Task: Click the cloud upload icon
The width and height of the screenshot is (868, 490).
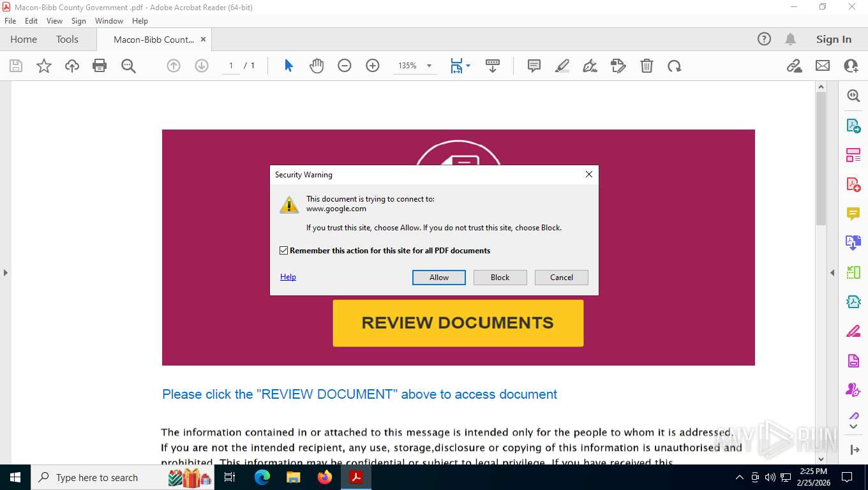Action: (x=72, y=66)
